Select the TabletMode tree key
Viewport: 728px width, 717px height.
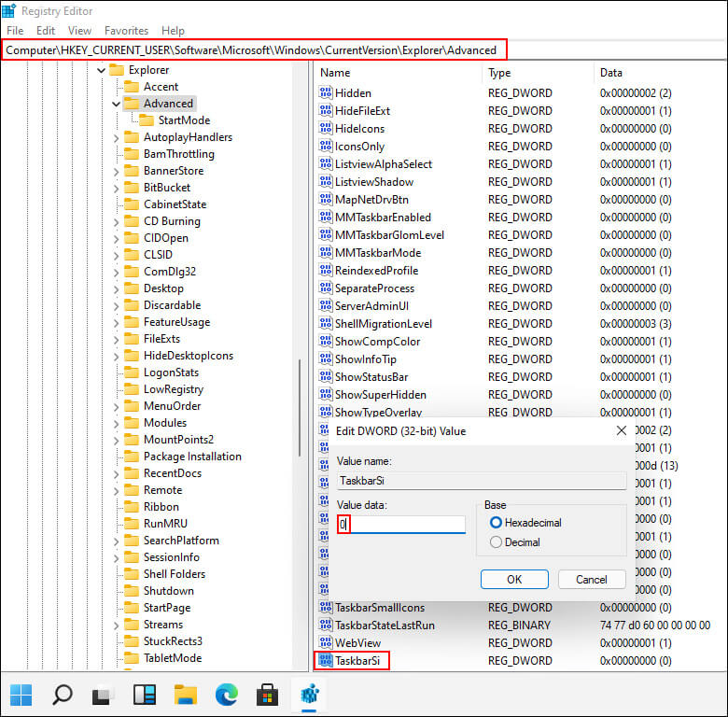173,658
